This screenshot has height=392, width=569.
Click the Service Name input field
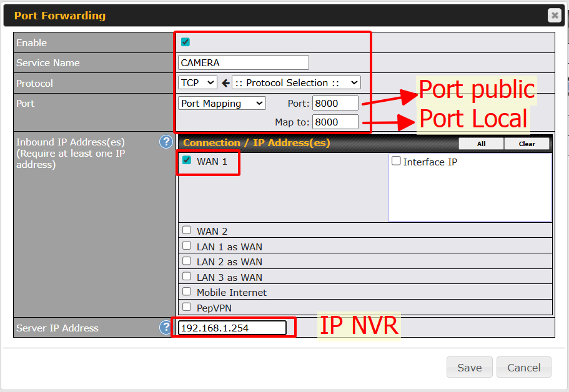(x=244, y=62)
